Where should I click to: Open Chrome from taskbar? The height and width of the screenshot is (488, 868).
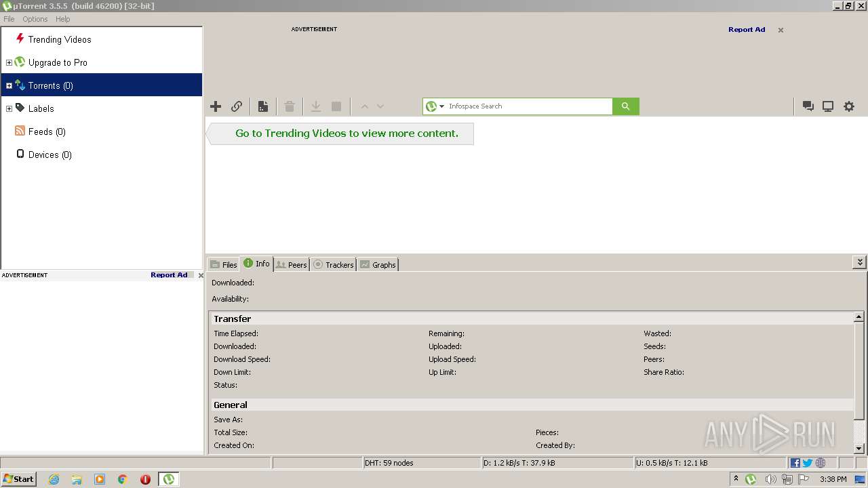click(123, 479)
